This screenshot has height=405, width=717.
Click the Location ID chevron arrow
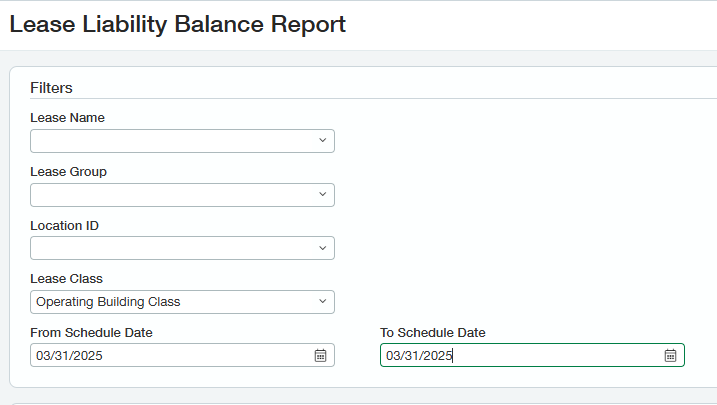click(x=322, y=248)
